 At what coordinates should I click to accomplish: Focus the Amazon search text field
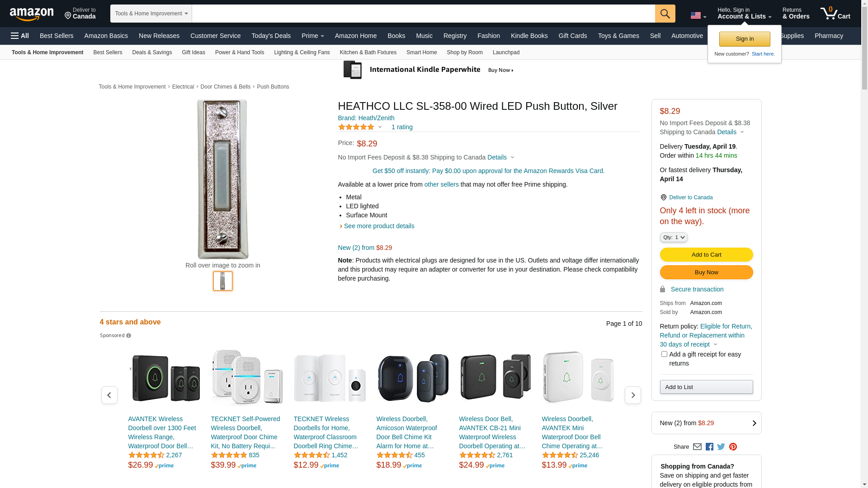coord(423,14)
